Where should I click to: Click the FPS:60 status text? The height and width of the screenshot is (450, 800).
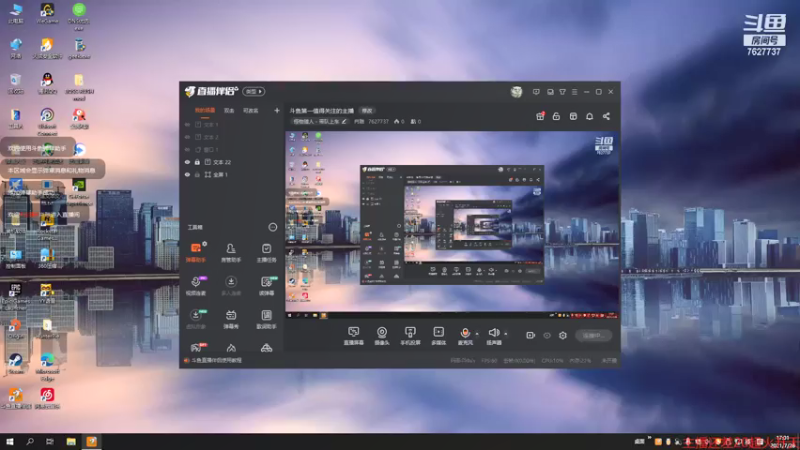(x=489, y=361)
